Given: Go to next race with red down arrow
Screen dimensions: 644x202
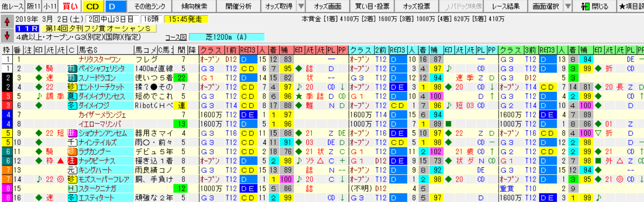Looking at the screenshot, I should click(x=7, y=35).
